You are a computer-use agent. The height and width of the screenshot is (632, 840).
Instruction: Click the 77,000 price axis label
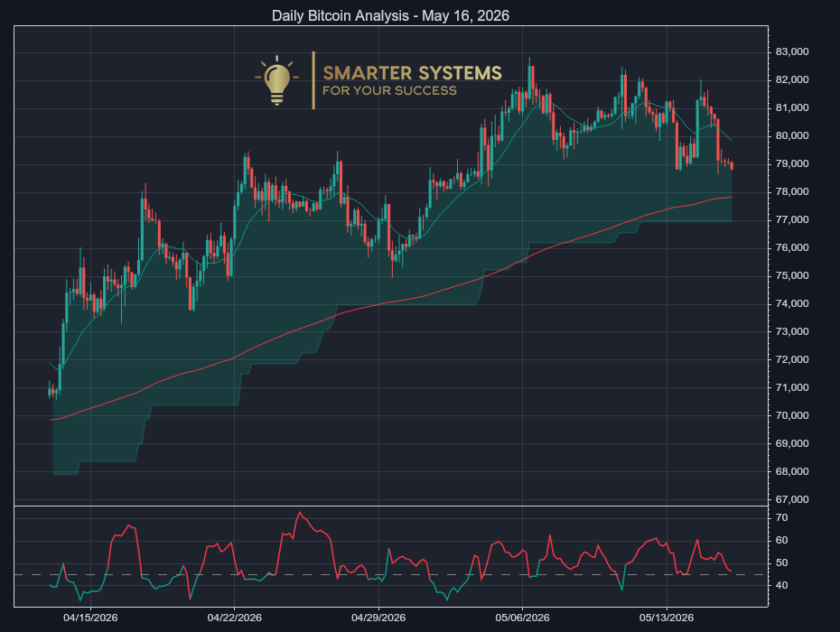(792, 219)
